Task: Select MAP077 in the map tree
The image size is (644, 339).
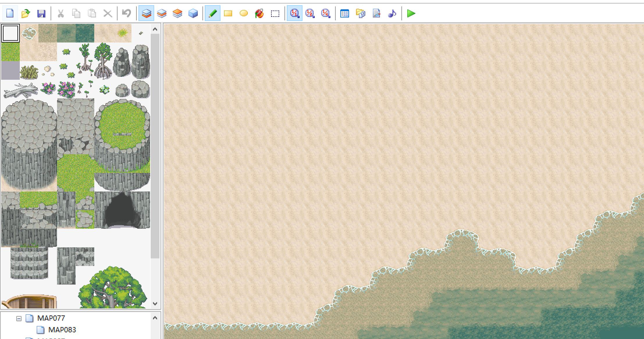Action: [51, 318]
